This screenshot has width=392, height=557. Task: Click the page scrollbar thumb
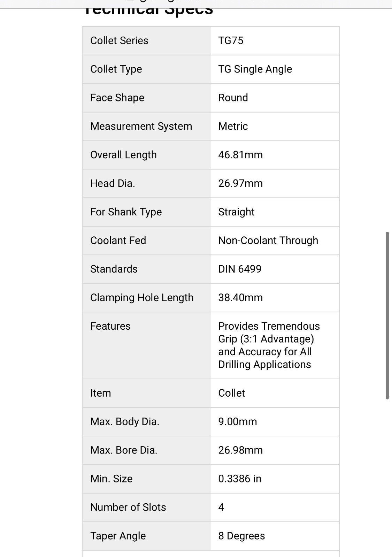(x=387, y=315)
